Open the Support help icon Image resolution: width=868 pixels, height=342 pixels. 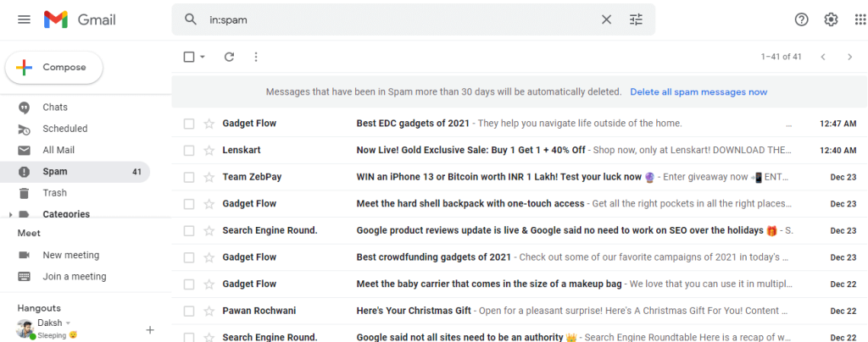point(801,19)
